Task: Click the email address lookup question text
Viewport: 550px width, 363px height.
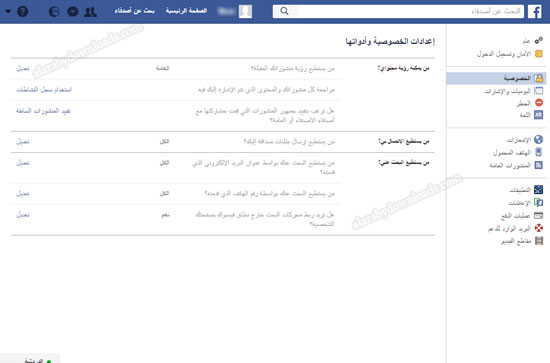Action: coord(264,167)
